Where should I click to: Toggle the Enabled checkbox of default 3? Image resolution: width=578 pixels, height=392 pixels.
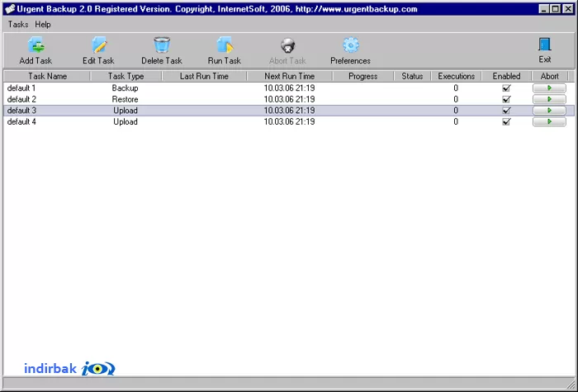point(506,111)
